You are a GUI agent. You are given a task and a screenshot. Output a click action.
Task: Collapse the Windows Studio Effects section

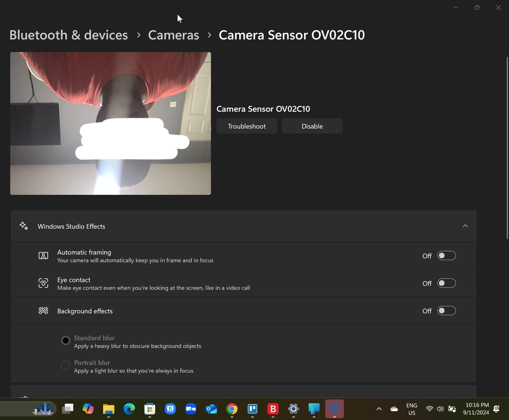[465, 226]
